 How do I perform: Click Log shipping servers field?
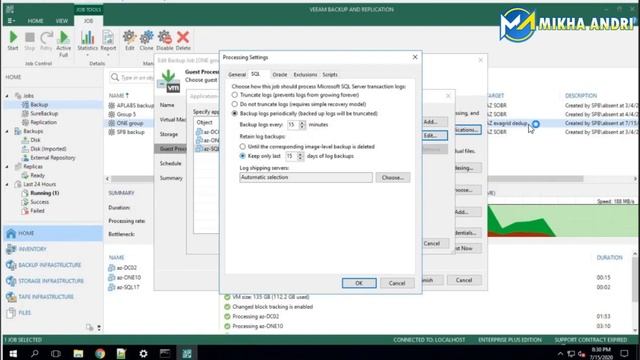click(x=306, y=178)
